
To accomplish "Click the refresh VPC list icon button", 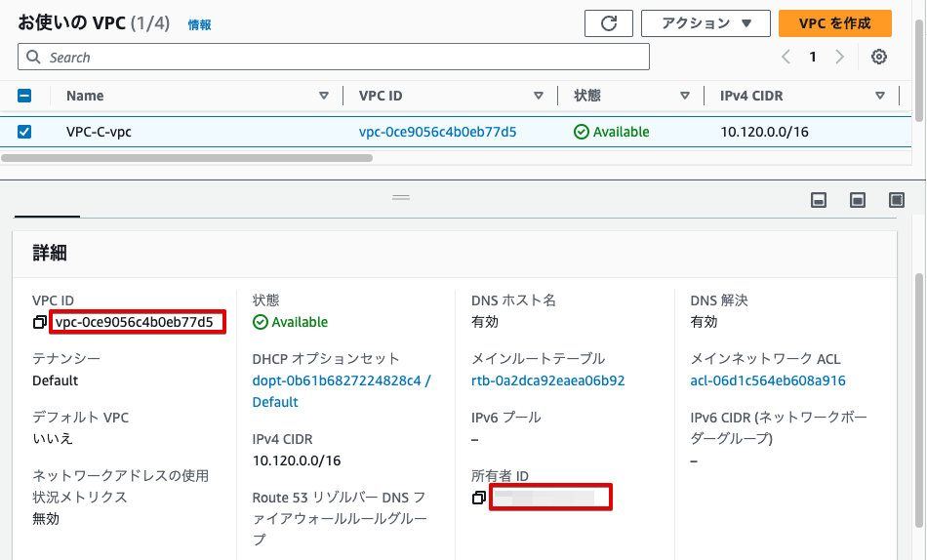I will (x=608, y=23).
